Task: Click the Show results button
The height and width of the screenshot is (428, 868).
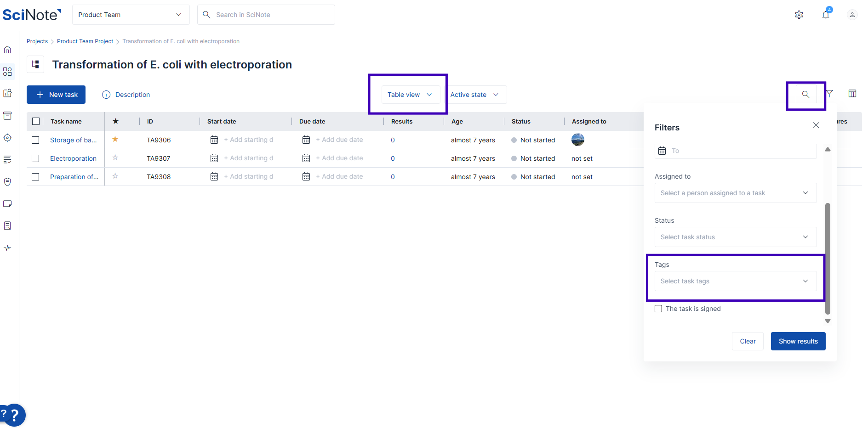Action: (798, 341)
